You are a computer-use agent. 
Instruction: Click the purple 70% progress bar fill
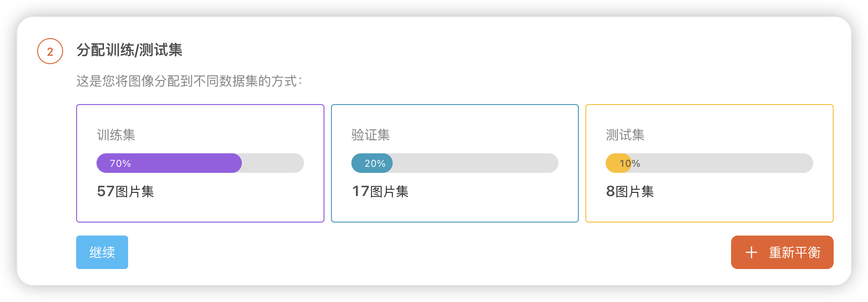pos(169,163)
